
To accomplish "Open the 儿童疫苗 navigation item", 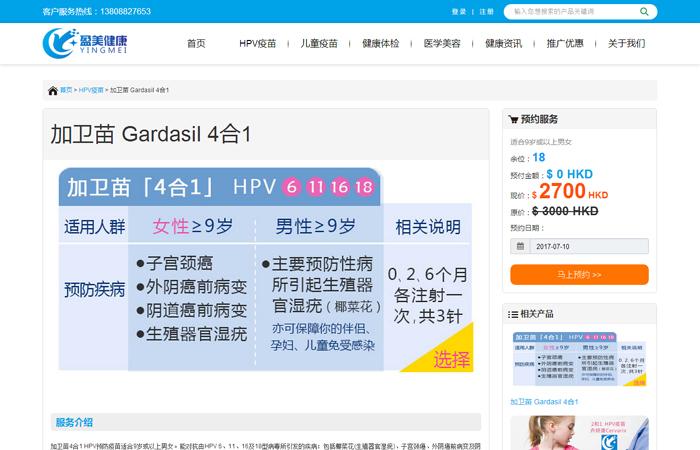I will tap(319, 43).
